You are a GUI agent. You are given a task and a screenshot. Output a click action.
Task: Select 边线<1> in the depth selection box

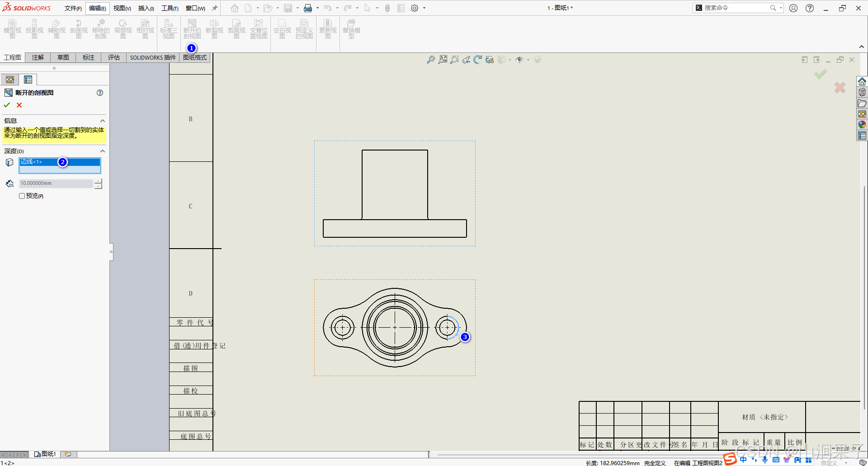pos(60,162)
